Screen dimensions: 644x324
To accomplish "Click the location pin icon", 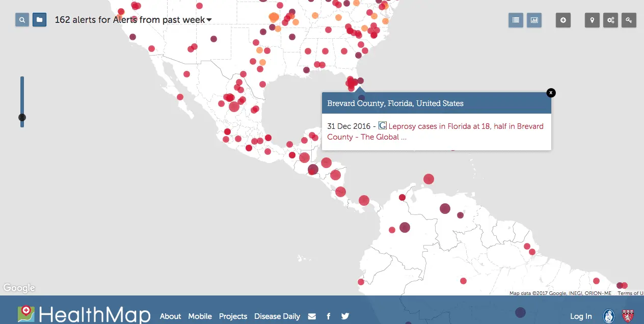I will coord(592,20).
